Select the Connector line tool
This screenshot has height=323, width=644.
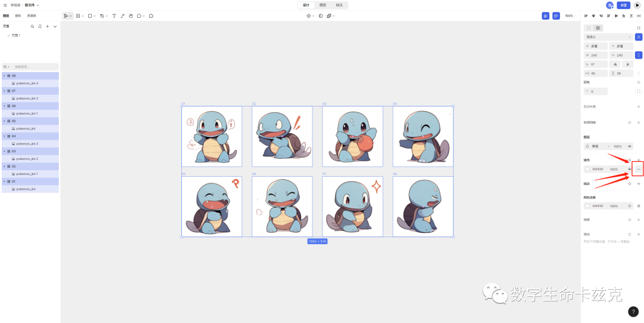tap(122, 16)
